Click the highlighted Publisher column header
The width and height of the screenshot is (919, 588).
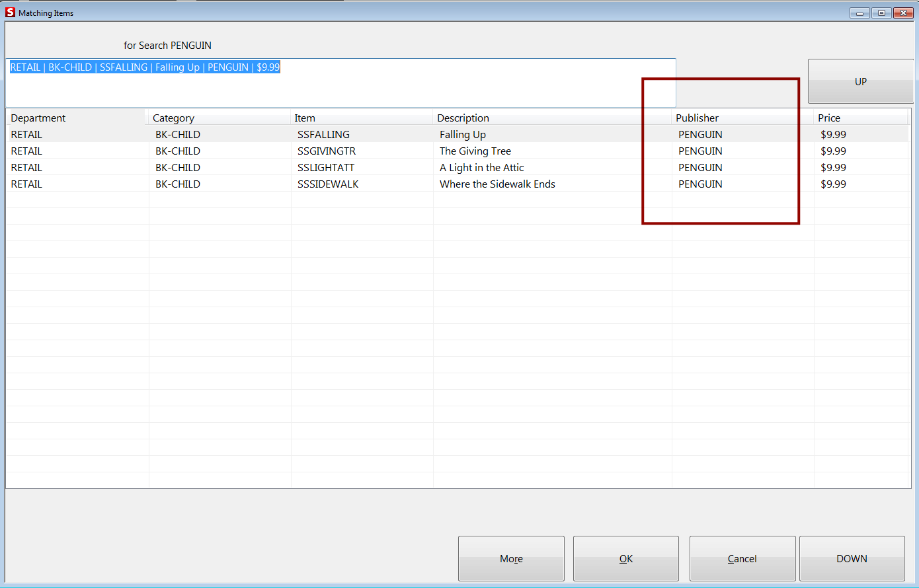coord(696,118)
